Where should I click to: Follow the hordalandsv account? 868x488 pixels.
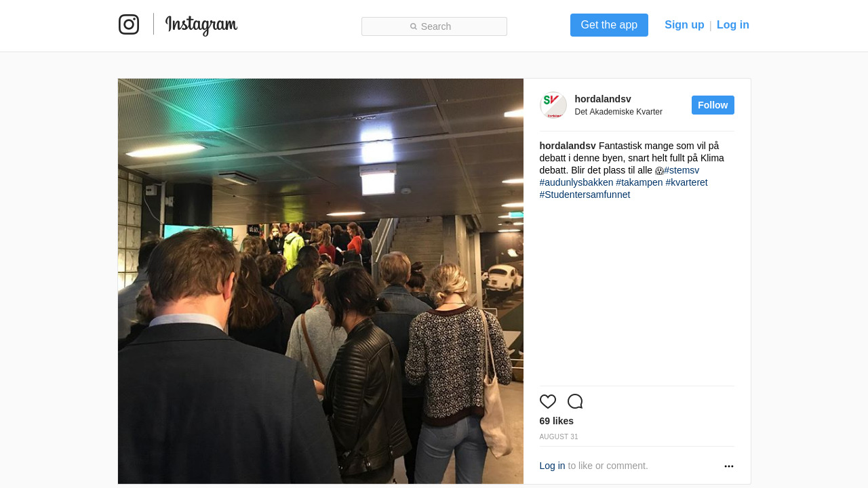tap(713, 105)
